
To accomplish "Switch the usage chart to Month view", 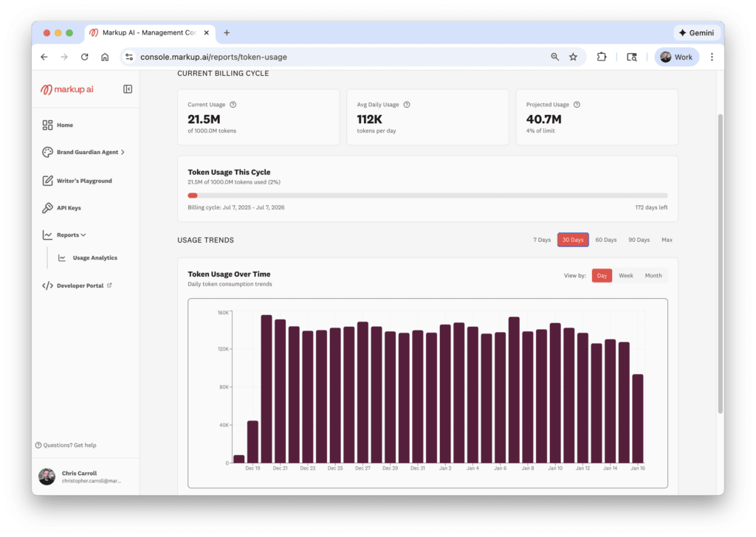I will click(653, 275).
